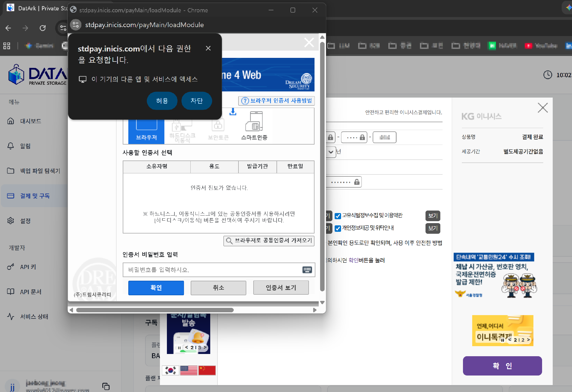Image resolution: width=572 pixels, height=392 pixels.
Task: Click the long masked password field
Action: [x=344, y=182]
